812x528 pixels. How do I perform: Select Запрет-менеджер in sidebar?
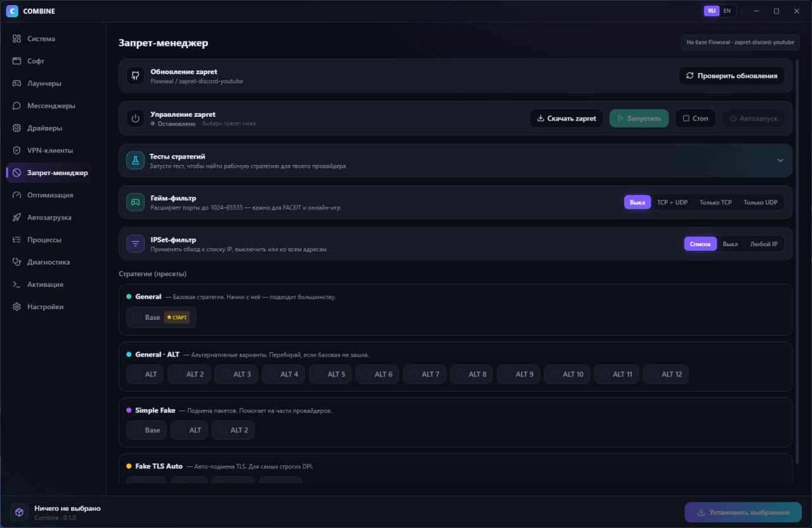(53, 173)
